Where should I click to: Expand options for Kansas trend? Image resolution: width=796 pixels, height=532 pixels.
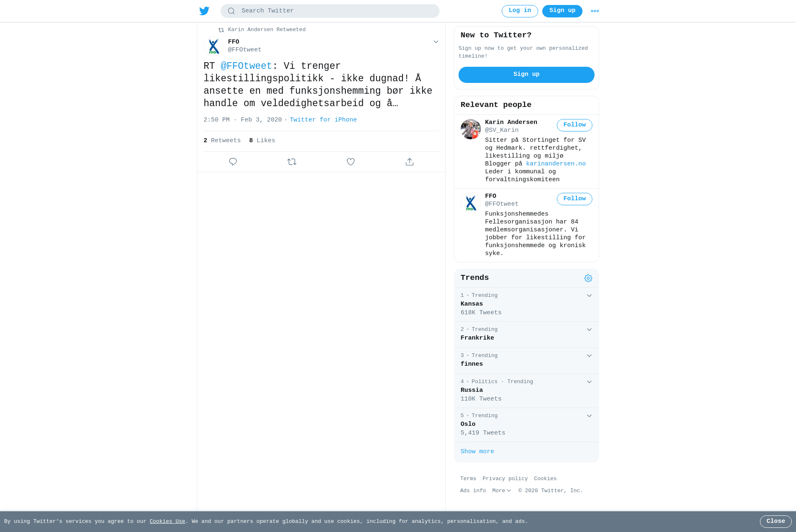589,296
